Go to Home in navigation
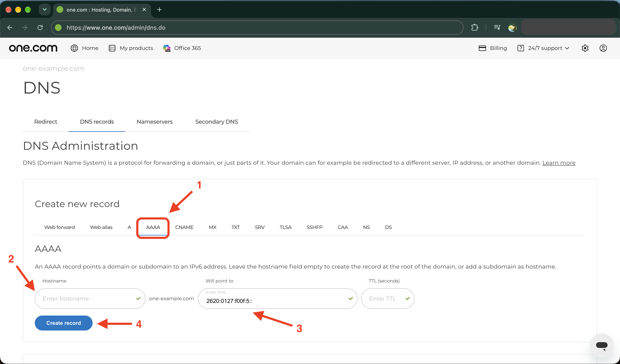 coord(85,48)
